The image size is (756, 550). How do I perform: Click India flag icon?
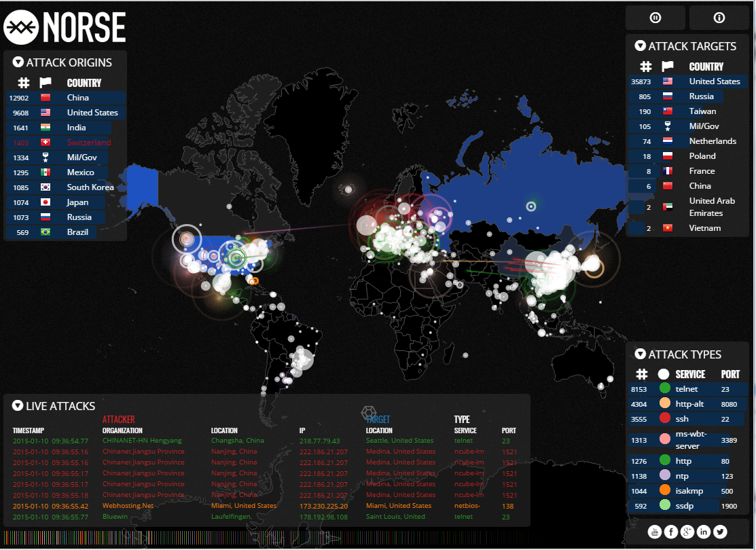46,127
